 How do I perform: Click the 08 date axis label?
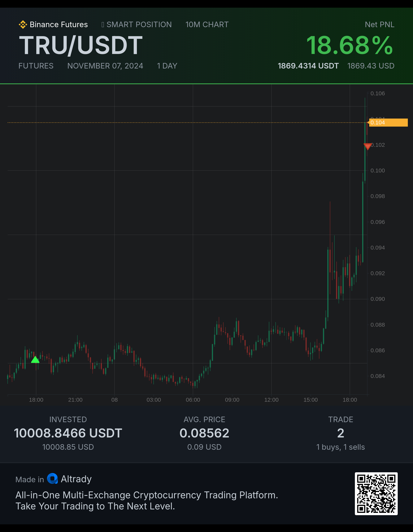click(114, 400)
